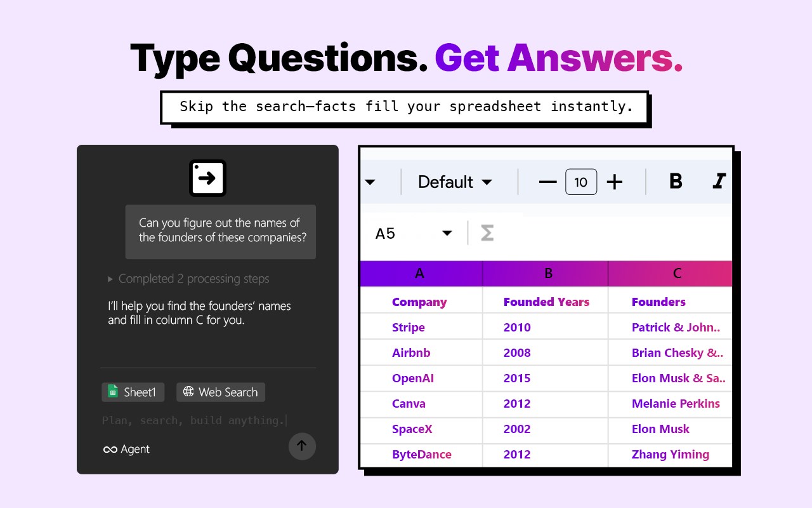This screenshot has width=812, height=508.
Task: Select the 2012 cell in the Canva row
Action: [x=546, y=403]
